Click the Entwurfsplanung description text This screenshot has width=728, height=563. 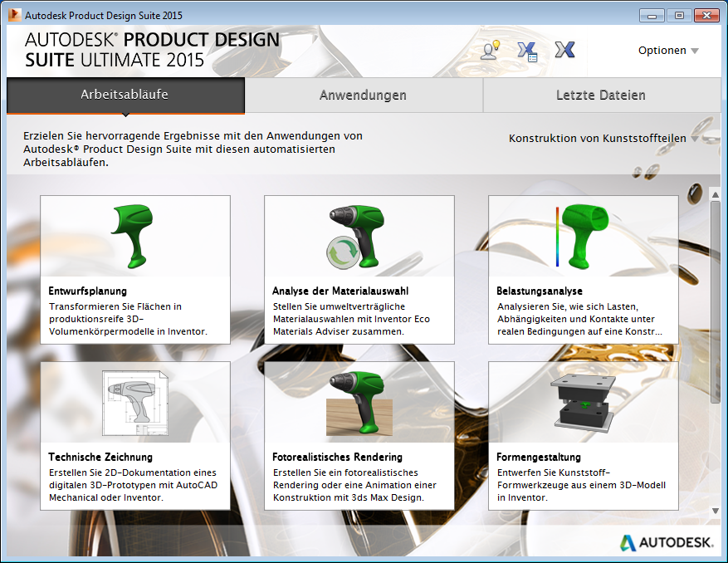click(128, 319)
